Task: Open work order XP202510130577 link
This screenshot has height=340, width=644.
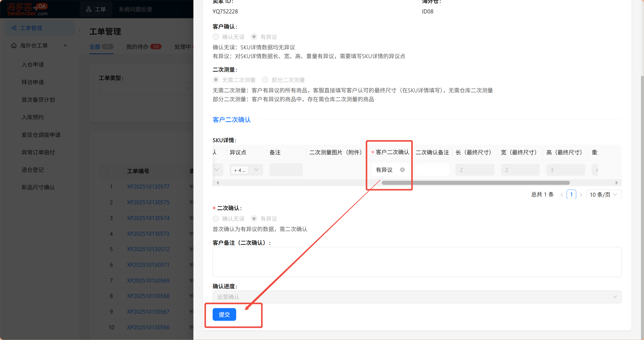Action: pyautogui.click(x=148, y=187)
